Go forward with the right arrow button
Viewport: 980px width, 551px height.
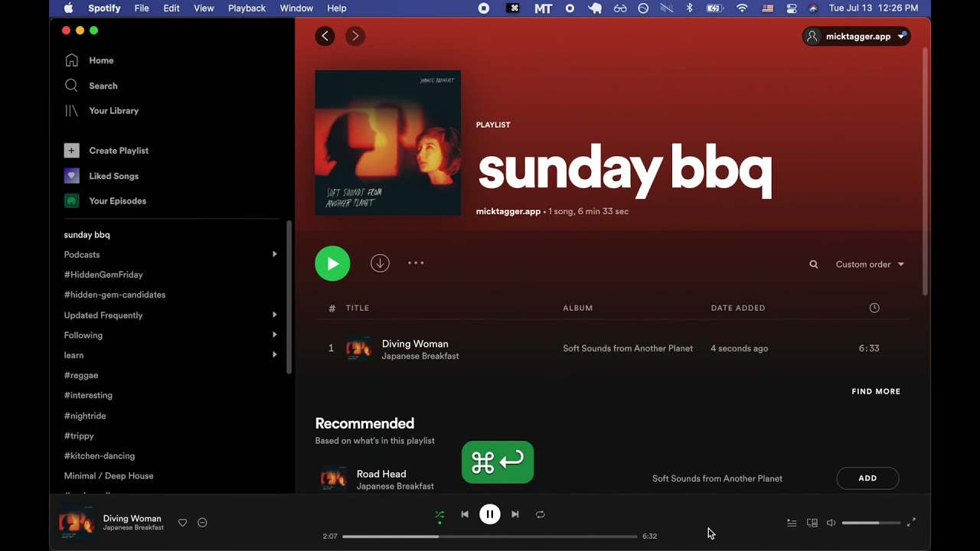click(x=355, y=36)
